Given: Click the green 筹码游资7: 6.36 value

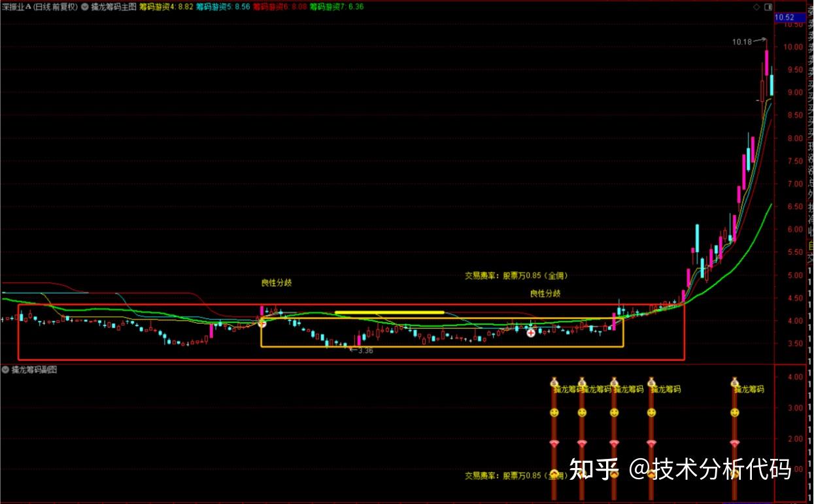Looking at the screenshot, I should coord(337,7).
